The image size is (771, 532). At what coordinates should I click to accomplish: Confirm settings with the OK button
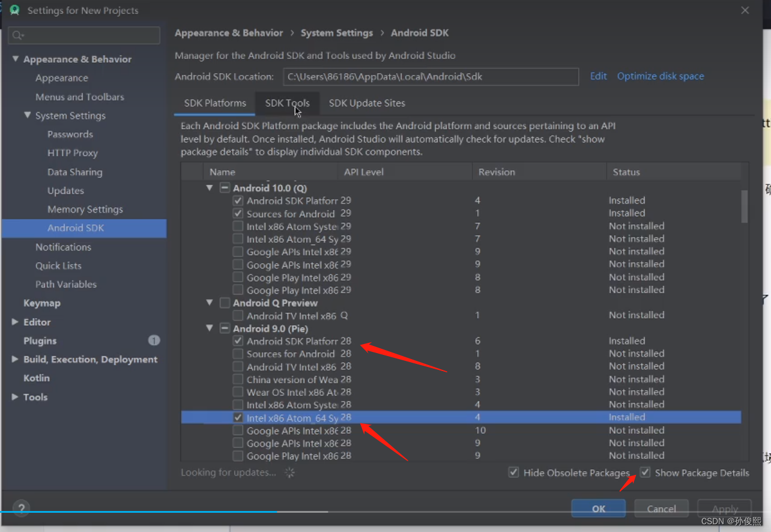(x=599, y=509)
